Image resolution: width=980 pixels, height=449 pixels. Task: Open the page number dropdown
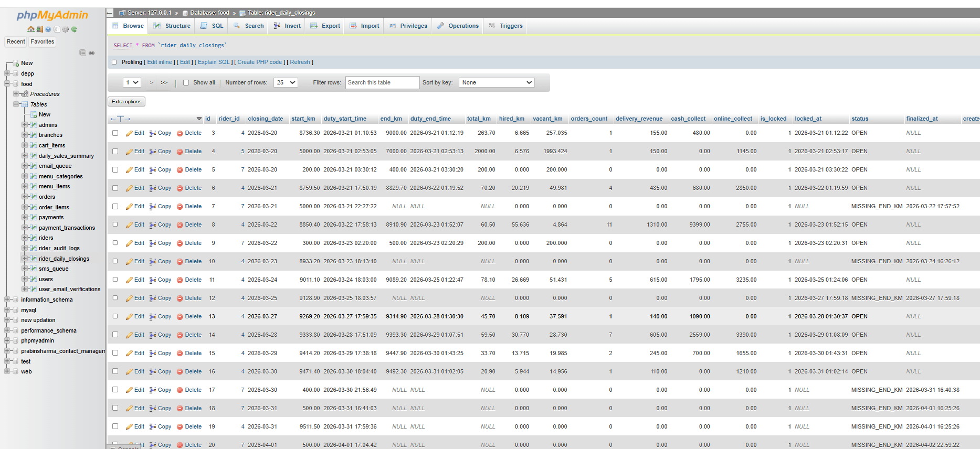pos(132,83)
